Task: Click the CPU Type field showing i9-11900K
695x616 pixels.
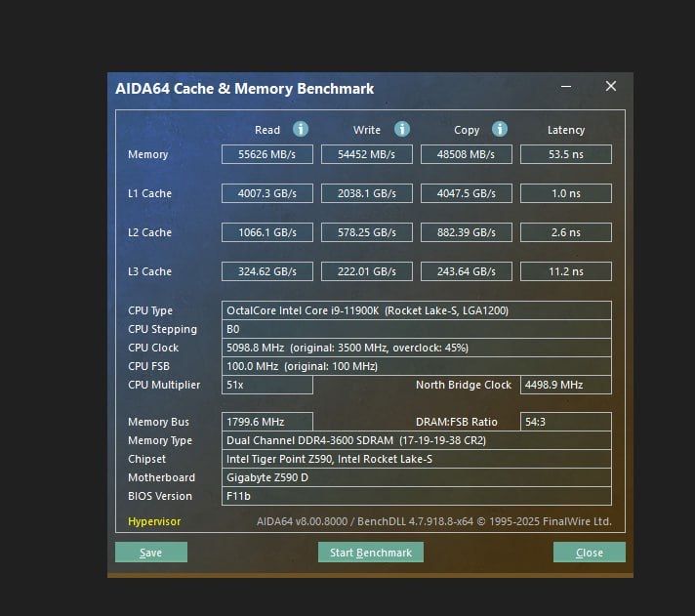Action: coord(417,310)
